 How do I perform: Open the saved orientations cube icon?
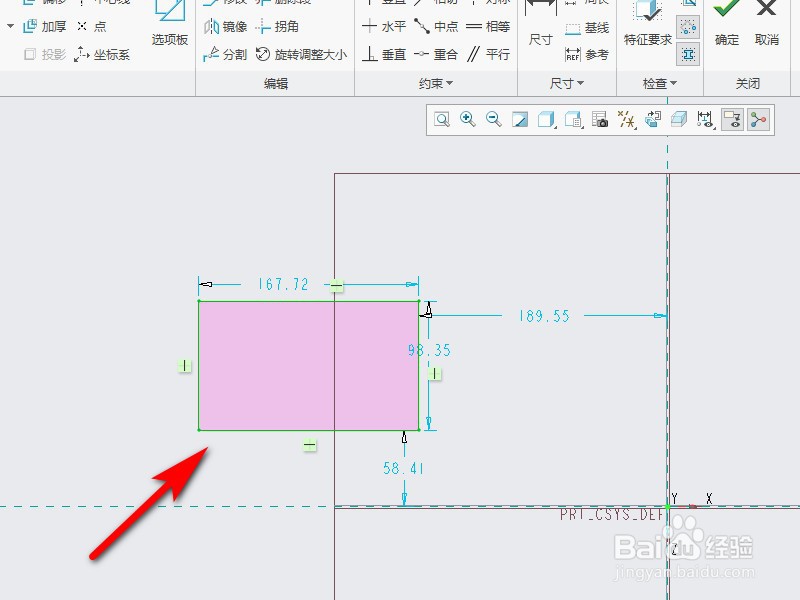click(573, 120)
